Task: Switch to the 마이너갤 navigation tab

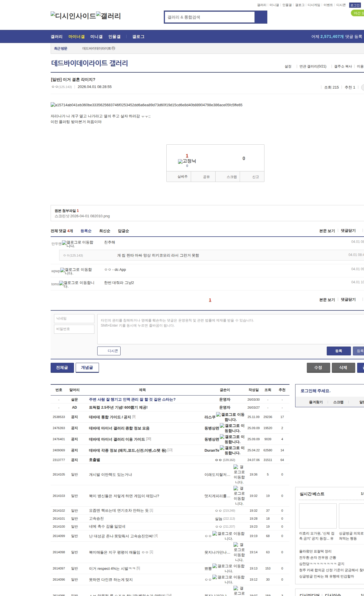Action: pos(76,37)
